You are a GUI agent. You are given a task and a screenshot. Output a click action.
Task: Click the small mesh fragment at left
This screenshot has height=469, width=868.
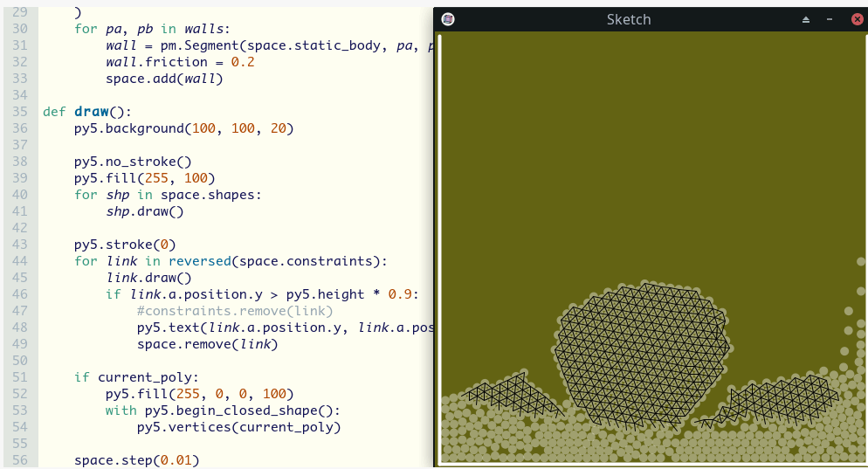[511, 395]
